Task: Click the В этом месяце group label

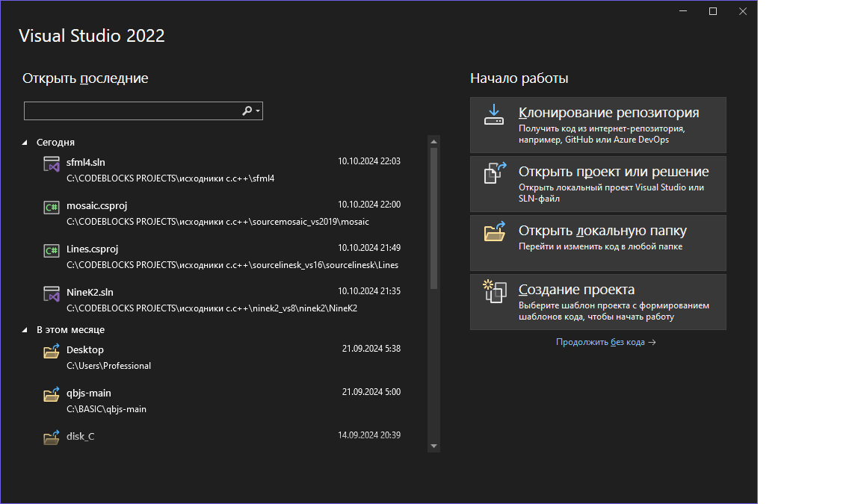Action: point(70,329)
